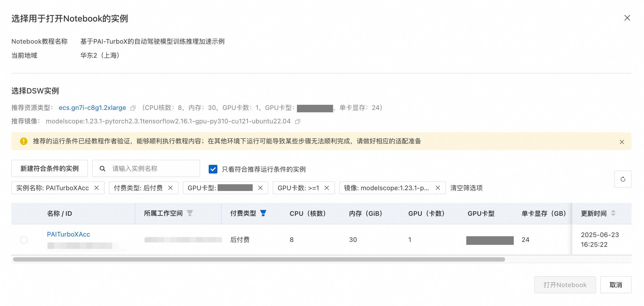Open the 付费类型 column filter
The height and width of the screenshot is (306, 644).
click(x=263, y=213)
